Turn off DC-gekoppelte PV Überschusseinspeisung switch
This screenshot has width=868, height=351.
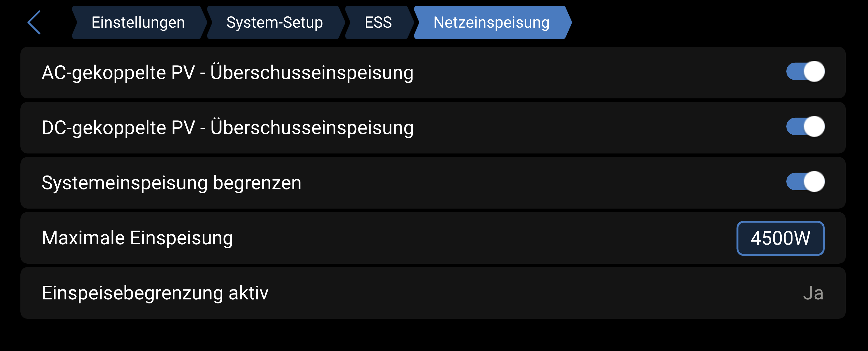pyautogui.click(x=805, y=127)
